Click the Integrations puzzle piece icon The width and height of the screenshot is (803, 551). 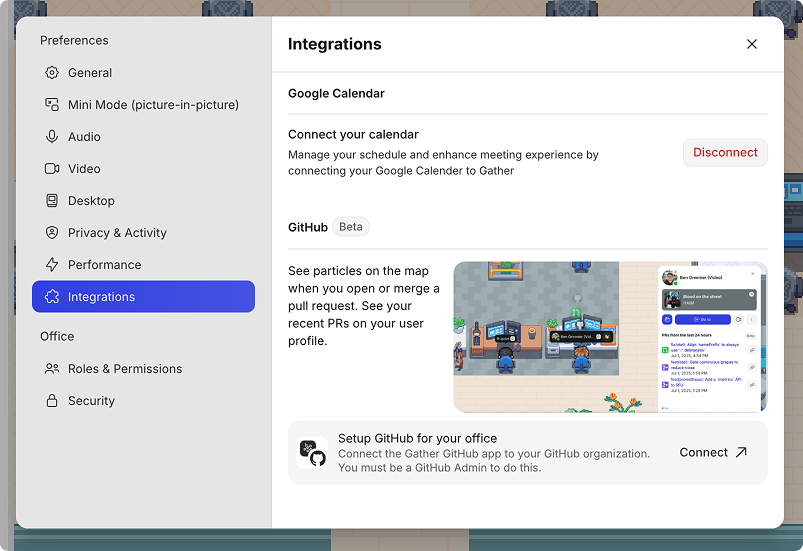click(x=52, y=296)
